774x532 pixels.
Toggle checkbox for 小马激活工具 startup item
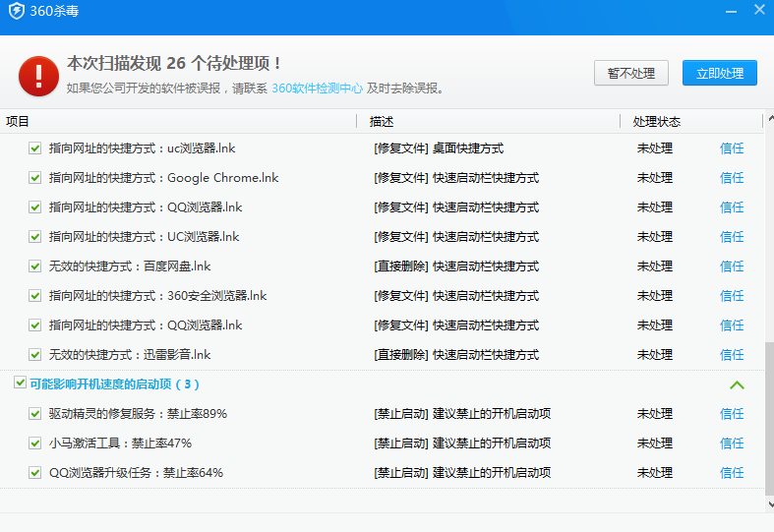click(34, 443)
